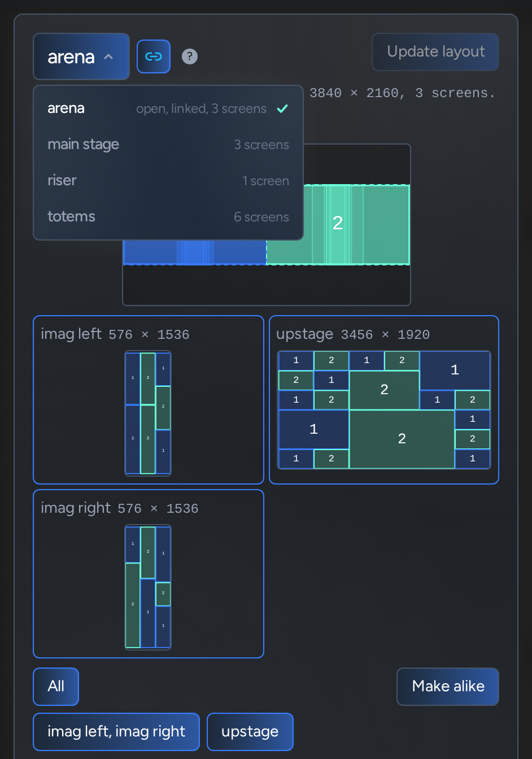Click the imag left 576 × 1536 label
Screen dimensions: 532x759
point(115,334)
